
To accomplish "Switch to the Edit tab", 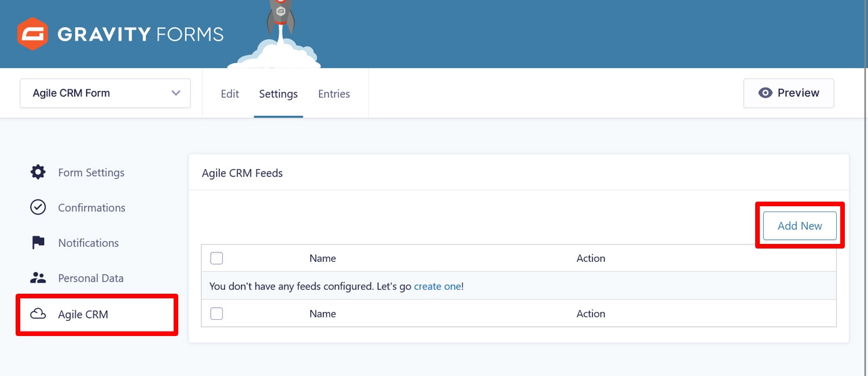I will pyautogui.click(x=230, y=94).
